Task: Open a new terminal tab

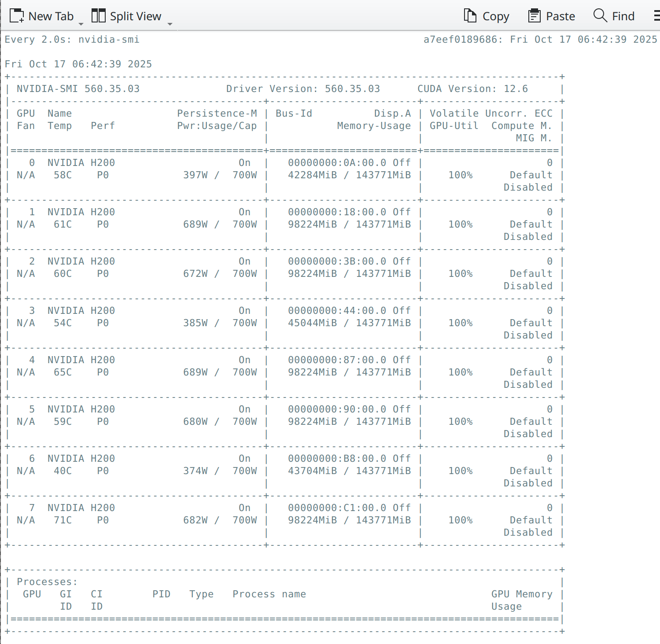Action: tap(41, 16)
